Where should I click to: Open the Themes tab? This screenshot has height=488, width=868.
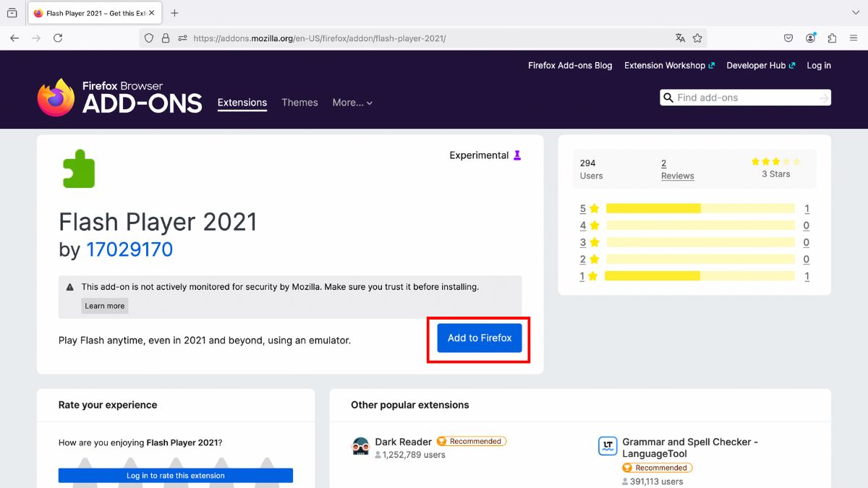pos(299,103)
